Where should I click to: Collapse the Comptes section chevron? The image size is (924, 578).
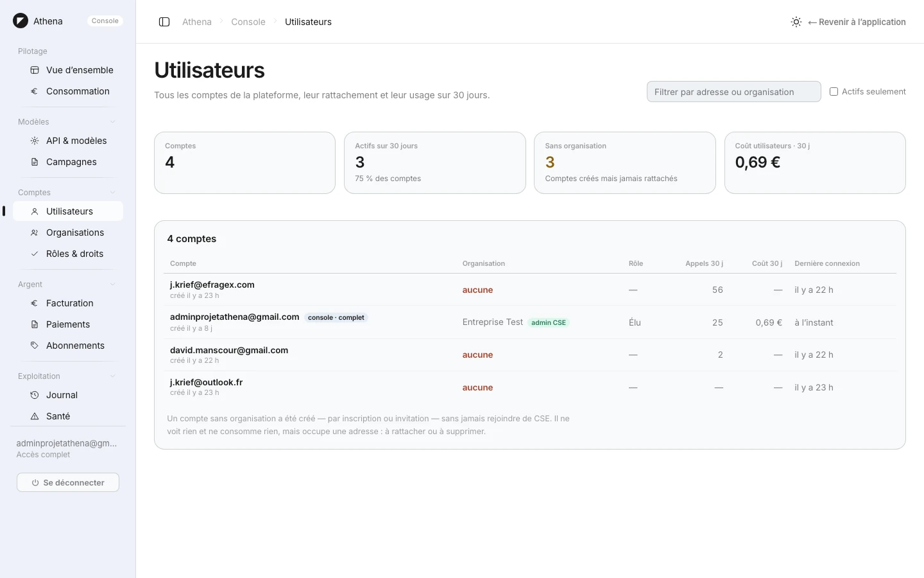pos(113,193)
